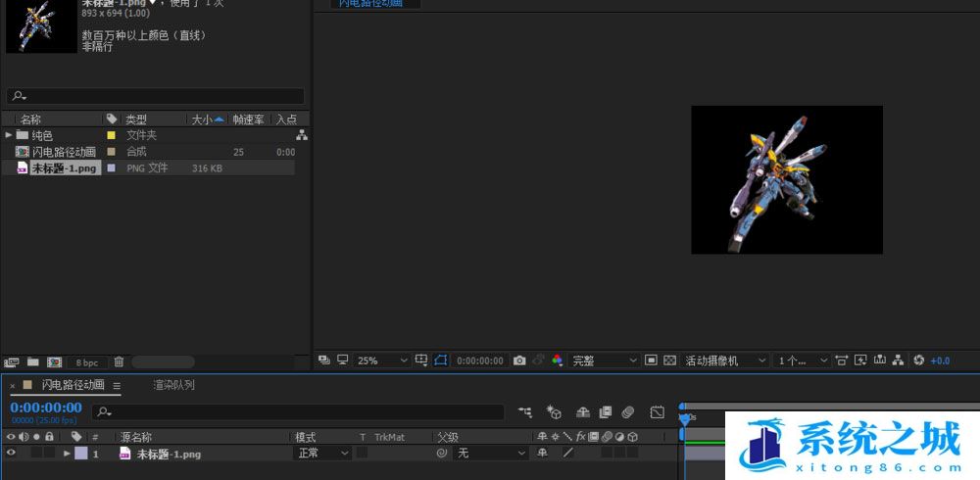980x480 pixels.
Task: Click the 未标题-1.png timeline layer label swatch
Action: tap(81, 454)
